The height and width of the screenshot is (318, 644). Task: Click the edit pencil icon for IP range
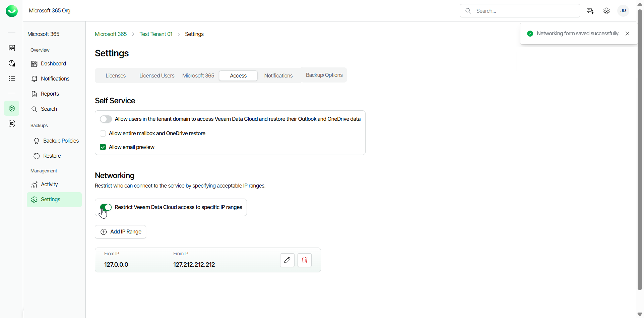click(287, 260)
